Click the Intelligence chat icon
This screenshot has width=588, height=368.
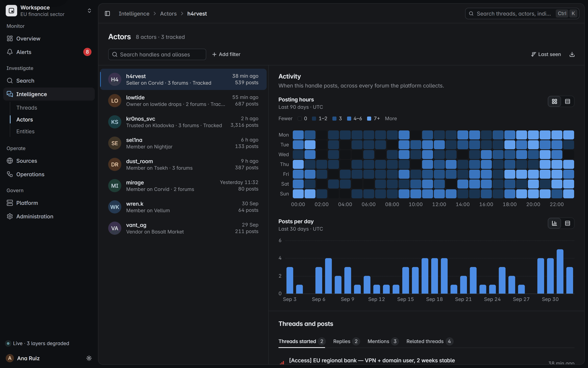click(10, 94)
